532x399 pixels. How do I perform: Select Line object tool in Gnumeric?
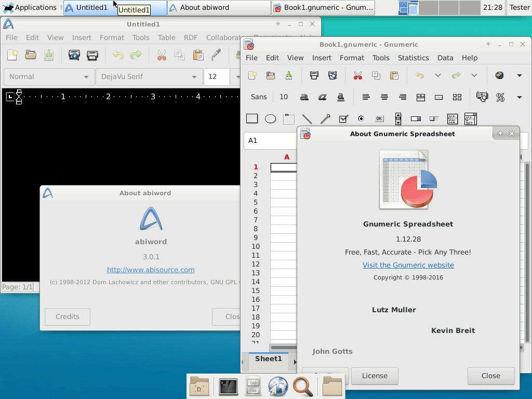(x=307, y=119)
